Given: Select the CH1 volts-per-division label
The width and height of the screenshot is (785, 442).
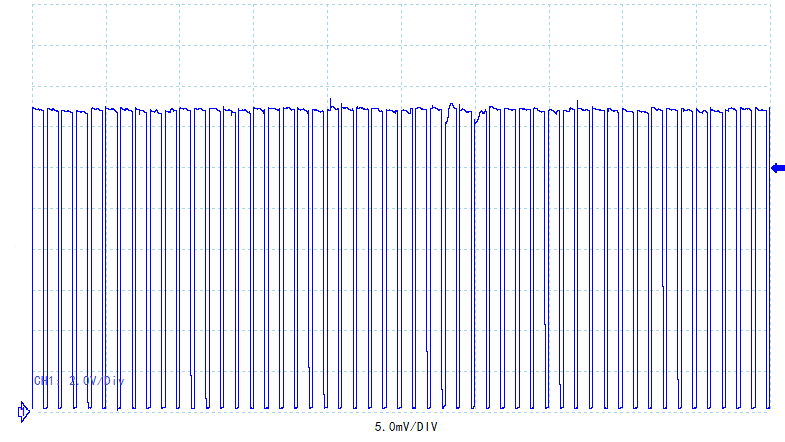Looking at the screenshot, I should tap(79, 381).
